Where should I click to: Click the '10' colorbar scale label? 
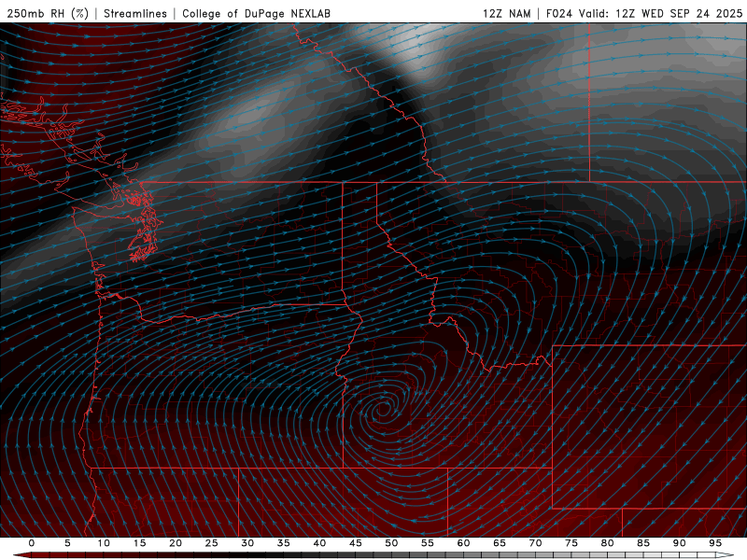[104, 543]
